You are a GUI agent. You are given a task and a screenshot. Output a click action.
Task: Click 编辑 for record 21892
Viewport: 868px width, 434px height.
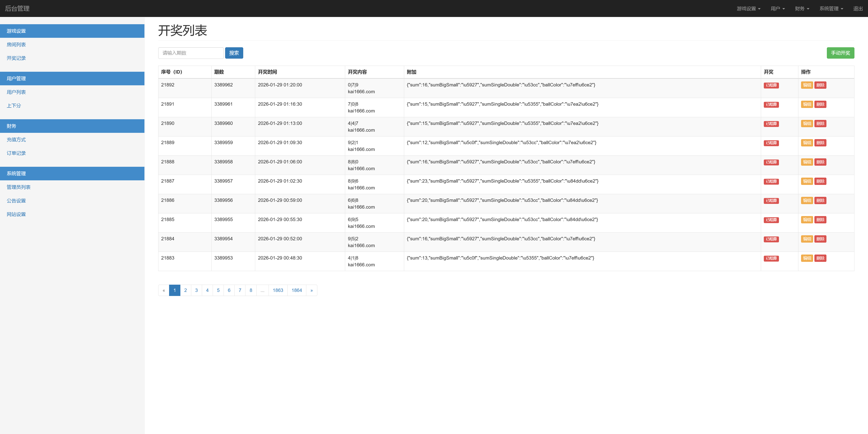807,85
